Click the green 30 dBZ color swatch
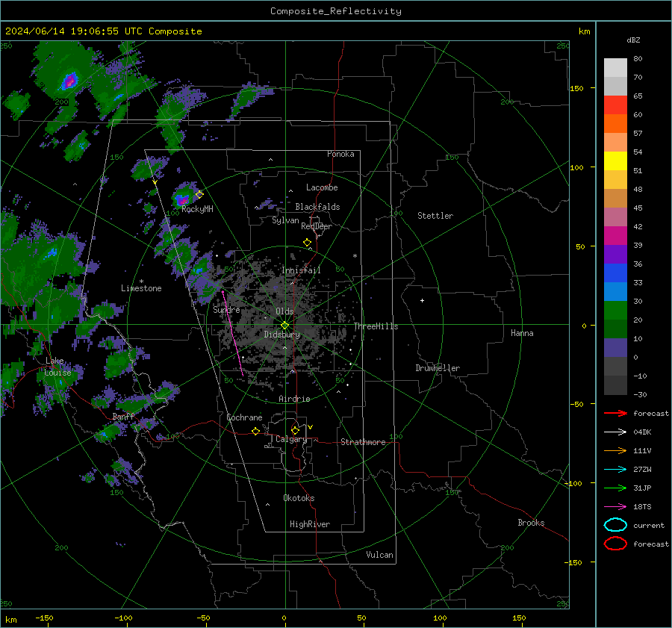672x628 pixels. pyautogui.click(x=615, y=311)
